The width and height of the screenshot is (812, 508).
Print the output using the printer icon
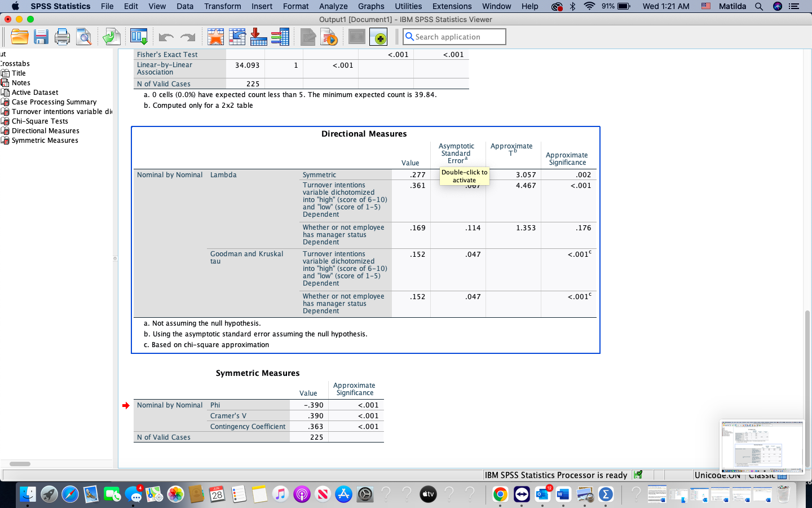(62, 36)
